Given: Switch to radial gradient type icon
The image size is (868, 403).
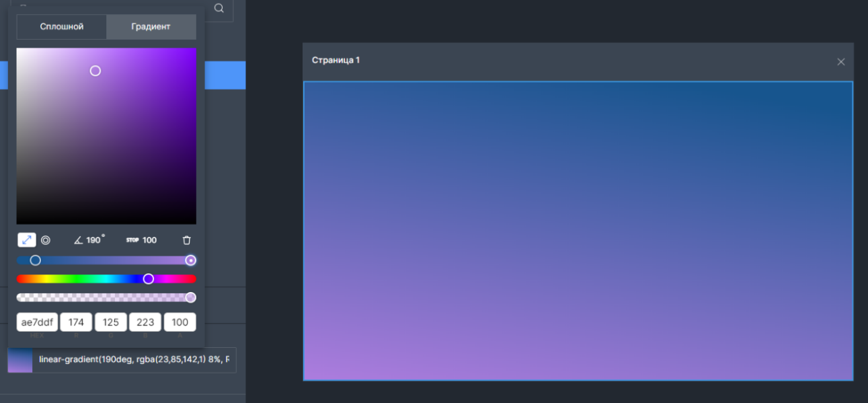Looking at the screenshot, I should pos(46,240).
